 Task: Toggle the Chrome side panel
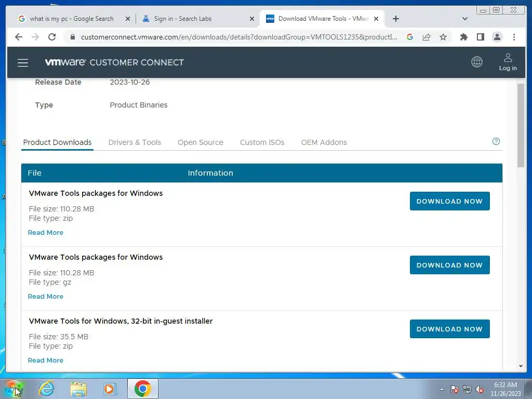click(480, 37)
